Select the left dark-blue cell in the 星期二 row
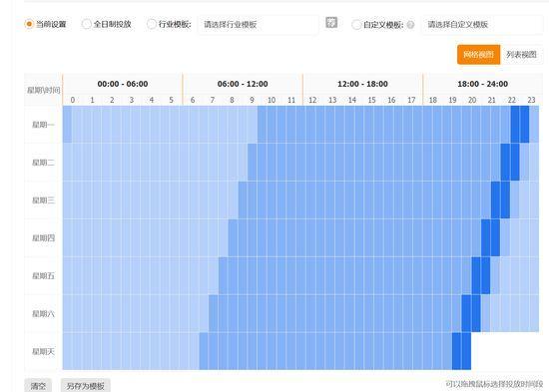549x392 pixels. click(x=505, y=162)
